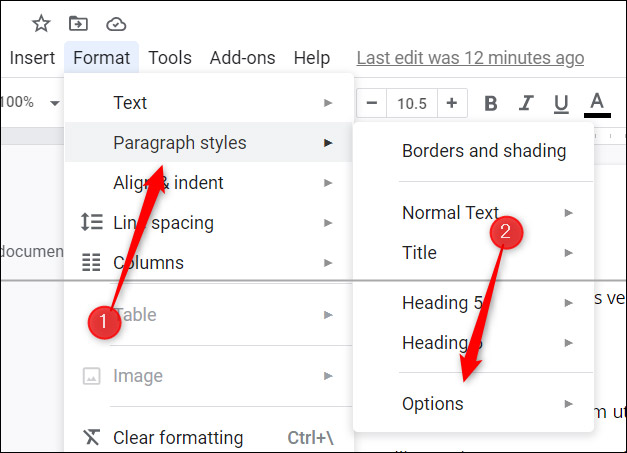Viewport: 627px width, 453px height.
Task: Toggle italic formatting
Action: click(x=526, y=103)
